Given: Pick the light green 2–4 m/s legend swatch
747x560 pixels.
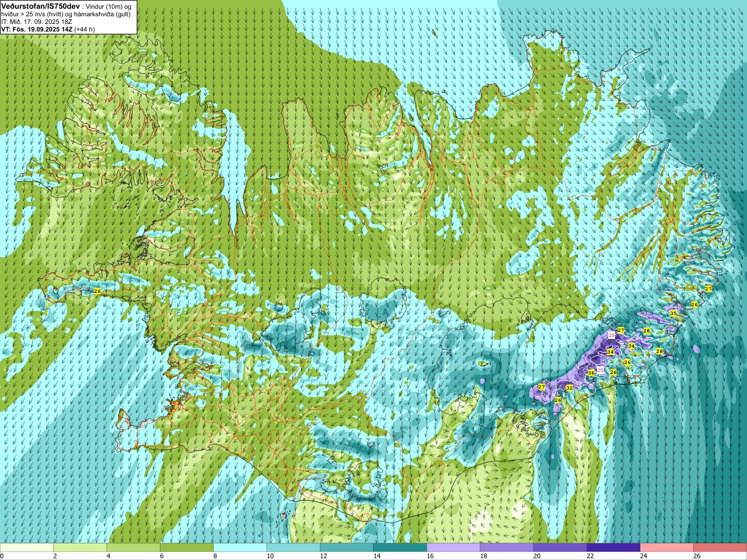Looking at the screenshot, I should pyautogui.click(x=80, y=548).
